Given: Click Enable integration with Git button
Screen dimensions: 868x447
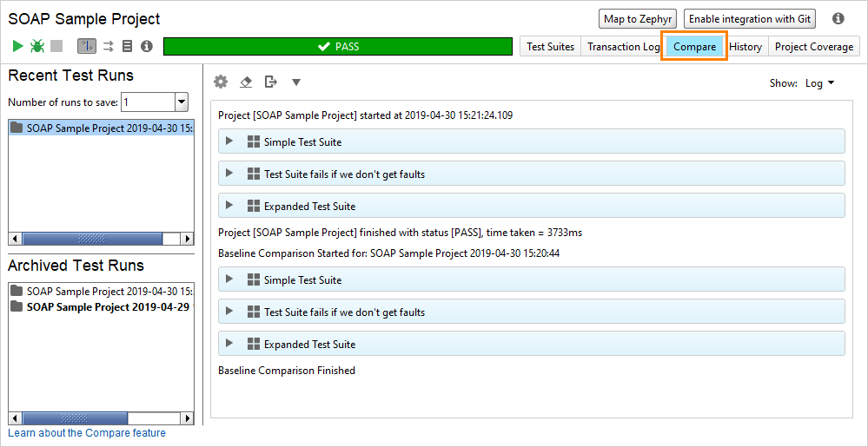Looking at the screenshot, I should pyautogui.click(x=750, y=19).
